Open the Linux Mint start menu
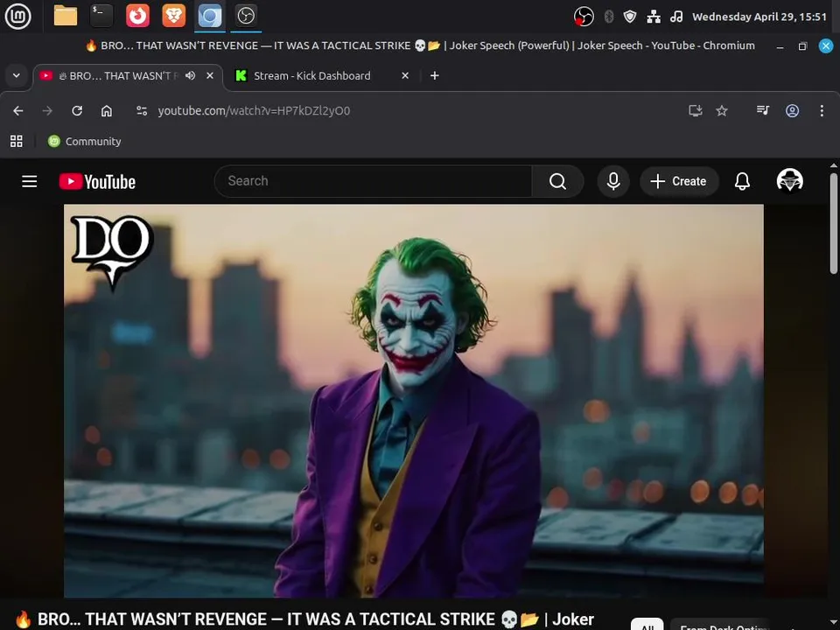840x630 pixels. coord(17,16)
